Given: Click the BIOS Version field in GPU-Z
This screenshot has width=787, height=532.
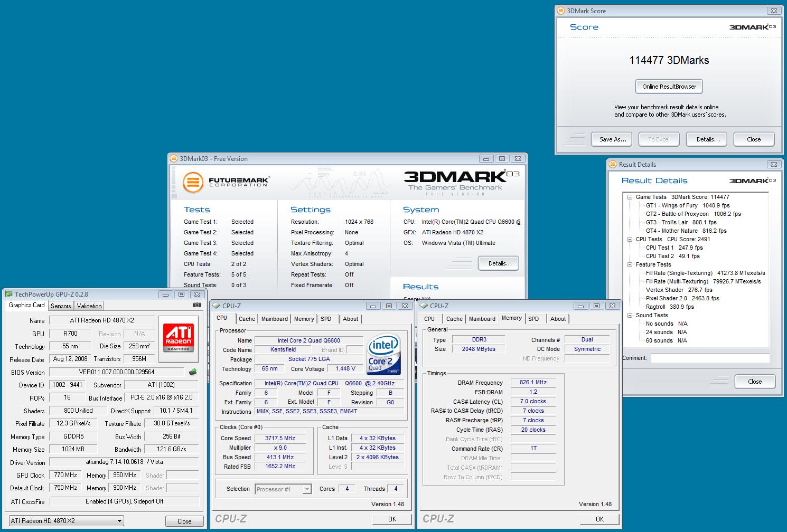Looking at the screenshot, I should pos(117,372).
